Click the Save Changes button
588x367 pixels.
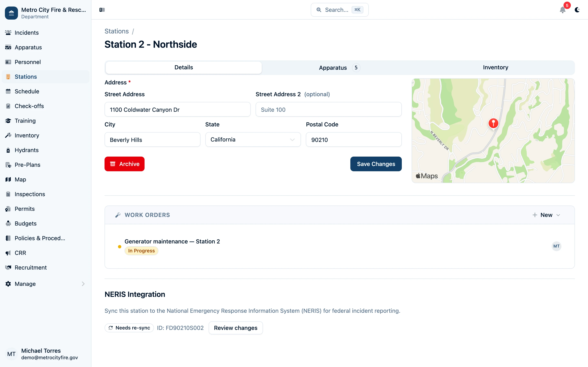point(376,164)
